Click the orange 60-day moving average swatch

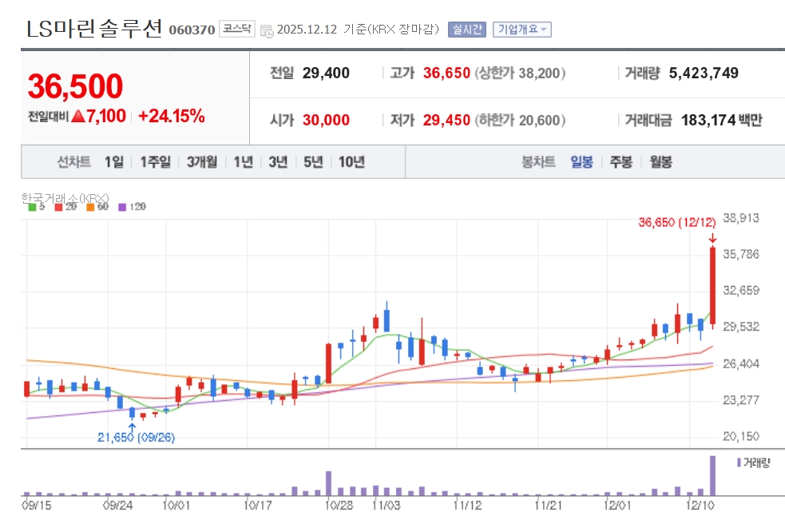[90, 207]
